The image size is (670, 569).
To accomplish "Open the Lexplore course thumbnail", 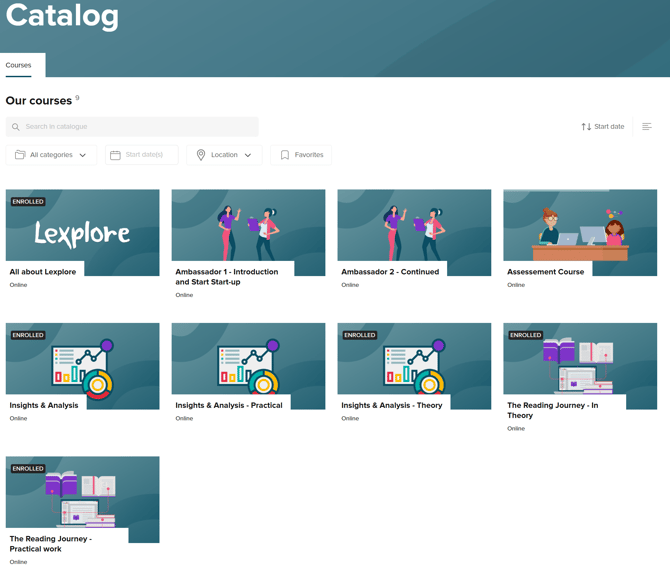I will point(82,233).
